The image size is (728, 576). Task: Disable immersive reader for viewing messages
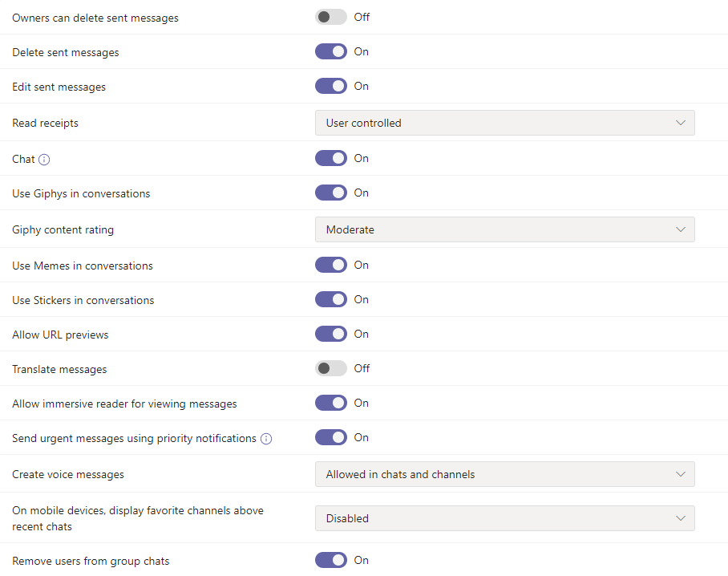click(330, 403)
